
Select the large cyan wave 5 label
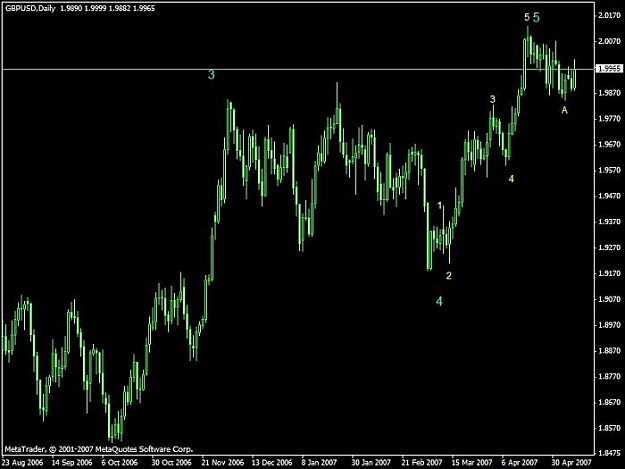pyautogui.click(x=536, y=17)
